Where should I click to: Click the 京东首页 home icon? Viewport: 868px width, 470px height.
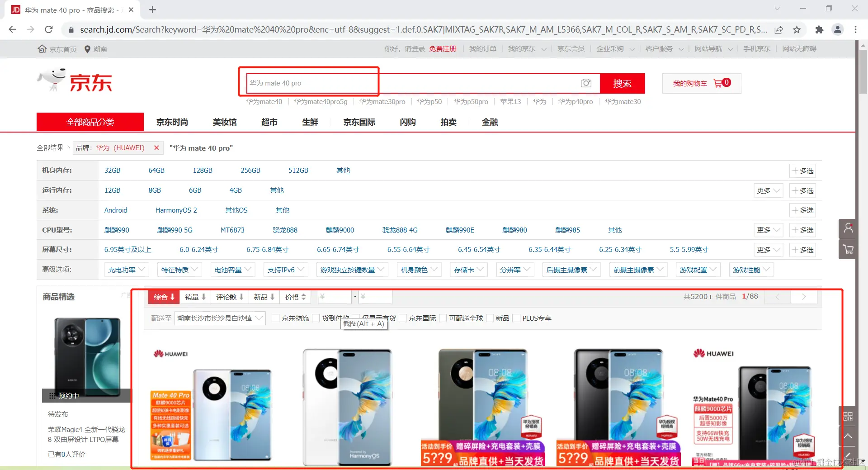click(42, 49)
